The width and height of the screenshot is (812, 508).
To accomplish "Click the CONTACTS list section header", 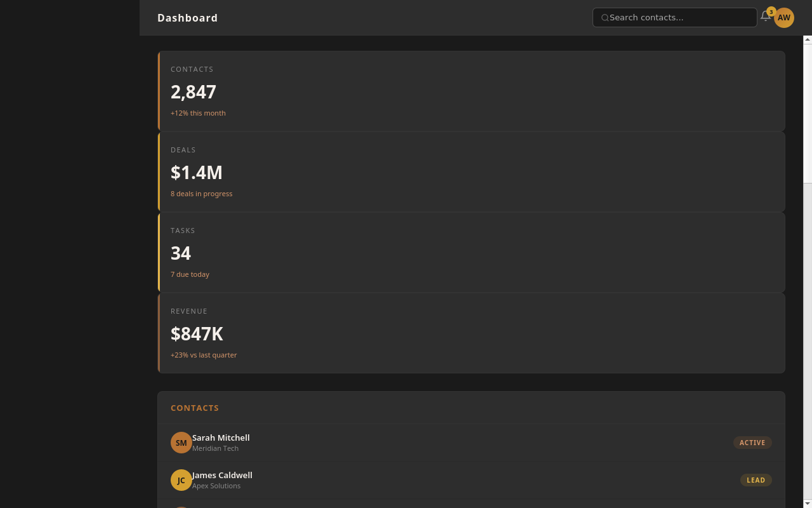I will pyautogui.click(x=195, y=408).
